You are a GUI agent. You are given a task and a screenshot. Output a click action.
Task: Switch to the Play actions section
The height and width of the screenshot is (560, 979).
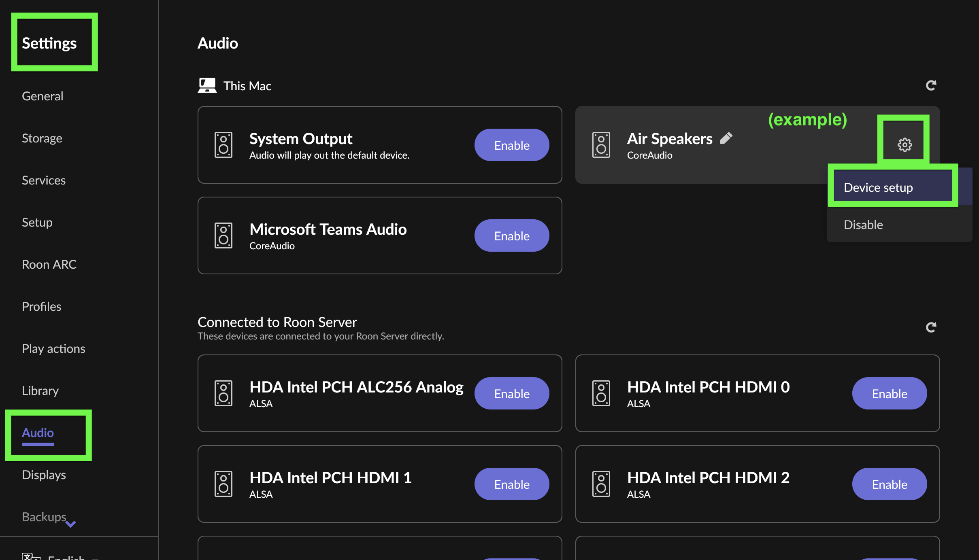pyautogui.click(x=53, y=349)
